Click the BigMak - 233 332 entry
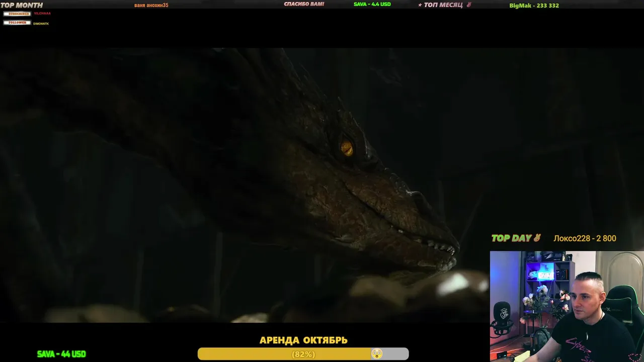 coord(534,6)
